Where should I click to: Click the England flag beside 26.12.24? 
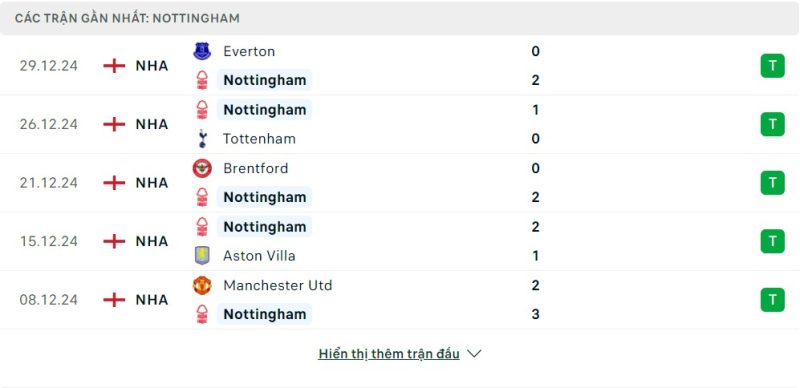pyautogui.click(x=114, y=124)
